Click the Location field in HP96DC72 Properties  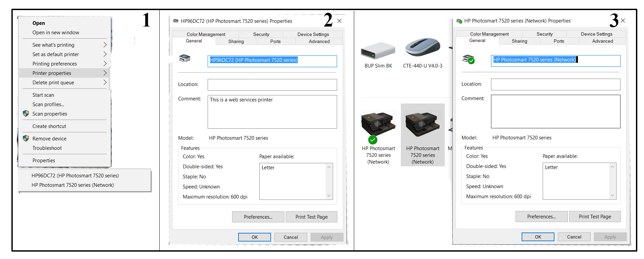[272, 85]
